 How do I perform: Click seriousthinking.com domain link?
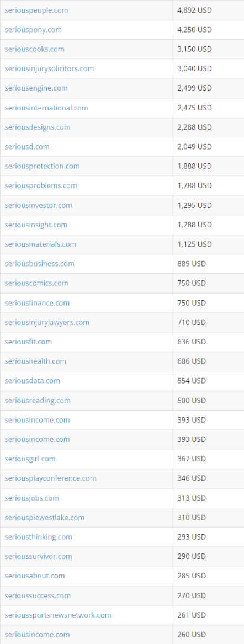click(x=38, y=537)
